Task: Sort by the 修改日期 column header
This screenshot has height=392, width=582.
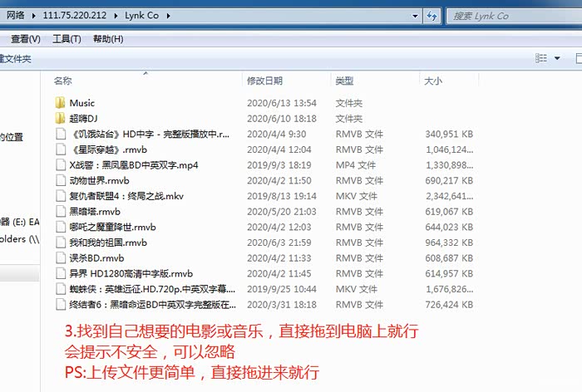Action: (x=264, y=81)
